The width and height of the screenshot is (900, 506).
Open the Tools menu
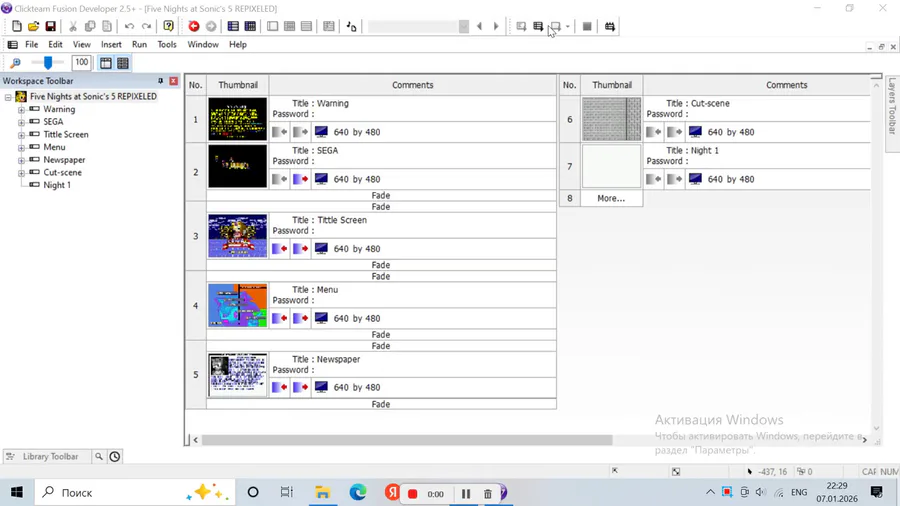click(167, 44)
